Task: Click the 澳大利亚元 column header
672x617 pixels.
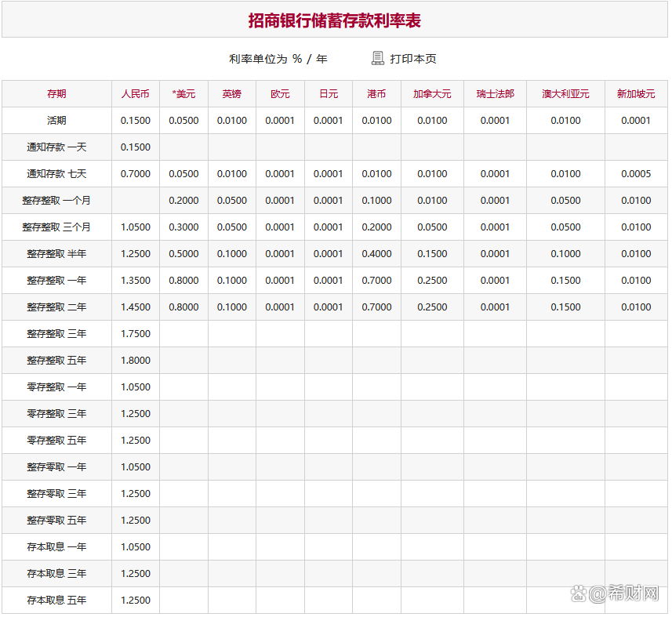Action: pos(565,94)
